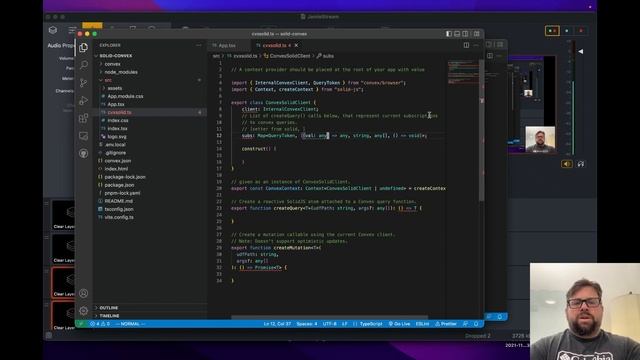Open the GitHub icon in activity bar

coord(84,153)
